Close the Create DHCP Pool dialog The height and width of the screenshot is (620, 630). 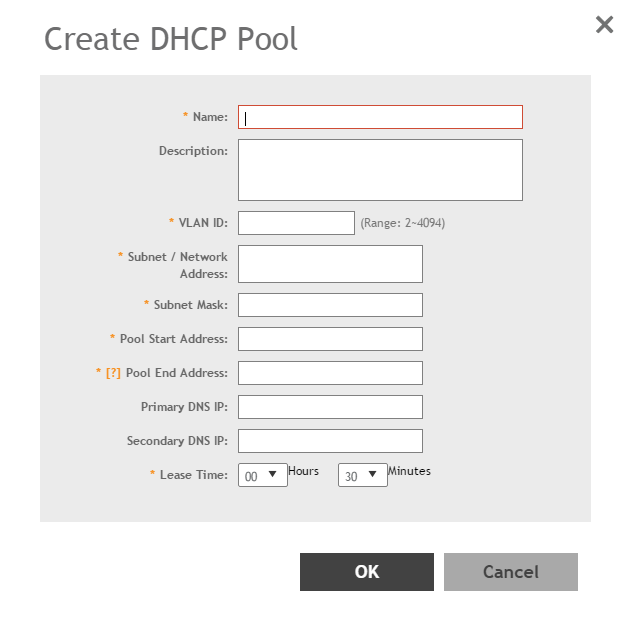coord(604,25)
